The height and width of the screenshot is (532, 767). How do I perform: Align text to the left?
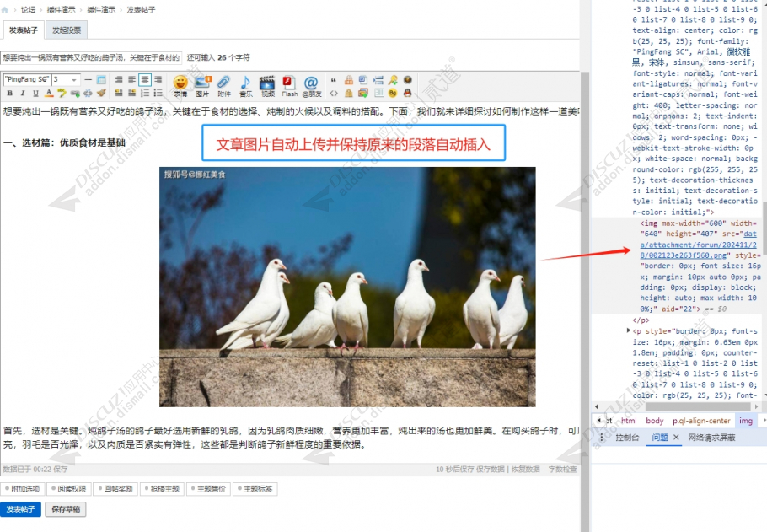pyautogui.click(x=131, y=79)
